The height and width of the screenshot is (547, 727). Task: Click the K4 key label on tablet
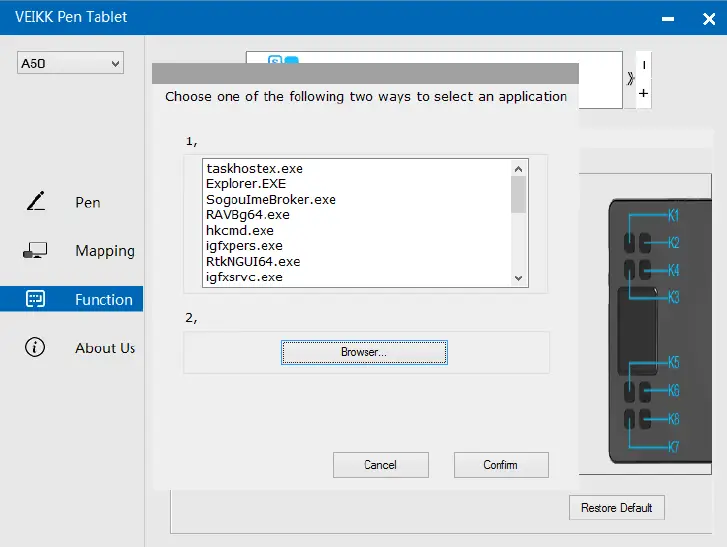coord(674,270)
